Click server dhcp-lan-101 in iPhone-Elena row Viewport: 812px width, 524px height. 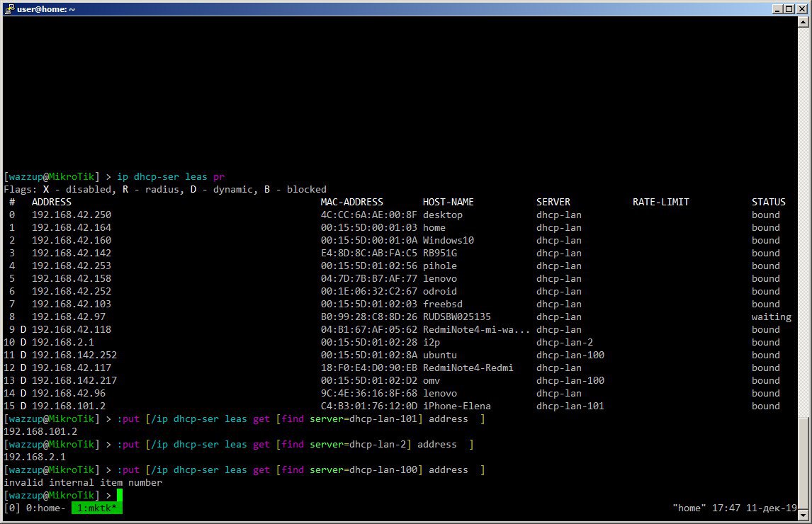click(570, 406)
